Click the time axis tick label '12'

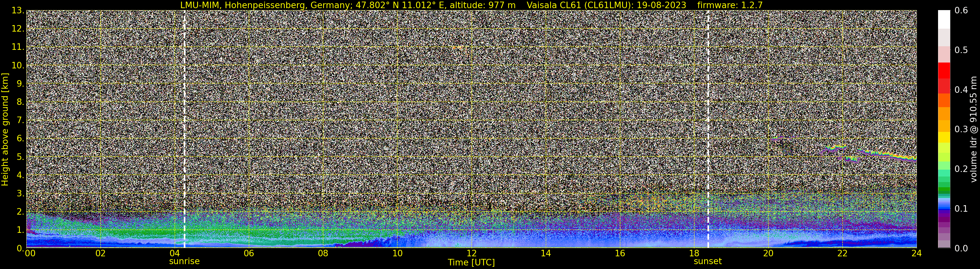pos(471,253)
